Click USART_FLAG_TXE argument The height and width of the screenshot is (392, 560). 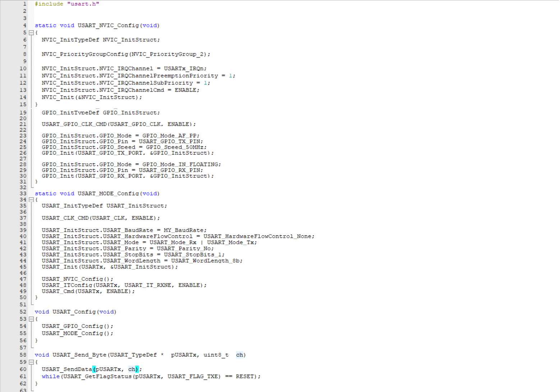point(193,377)
